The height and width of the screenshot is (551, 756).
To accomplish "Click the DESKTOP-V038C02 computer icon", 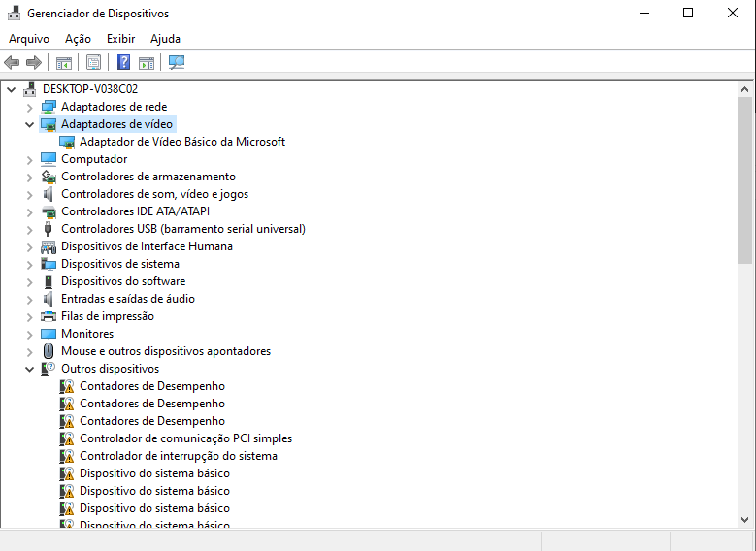I will click(x=30, y=89).
